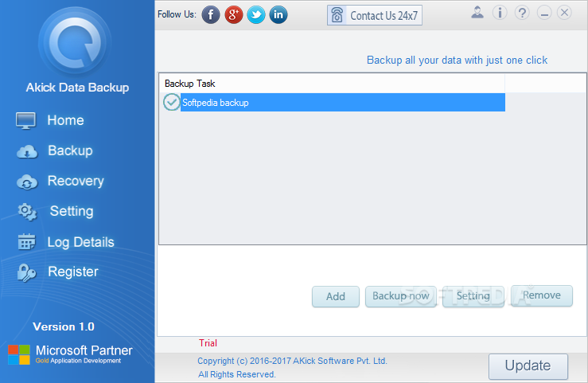Open Log Details in sidebar

coord(80,242)
